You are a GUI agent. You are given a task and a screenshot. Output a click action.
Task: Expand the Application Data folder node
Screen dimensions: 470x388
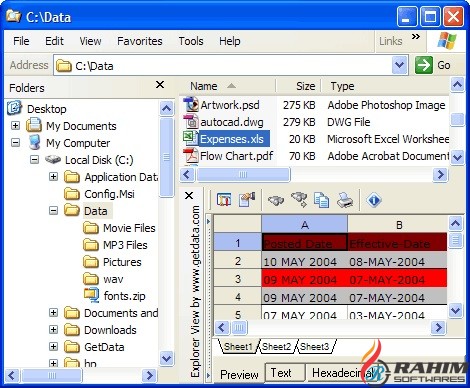(x=53, y=176)
